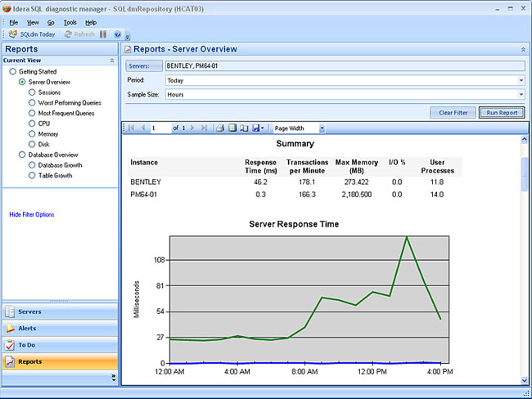Click report scrollbar down arrow
This screenshot has width=532, height=399.
pyautogui.click(x=524, y=381)
